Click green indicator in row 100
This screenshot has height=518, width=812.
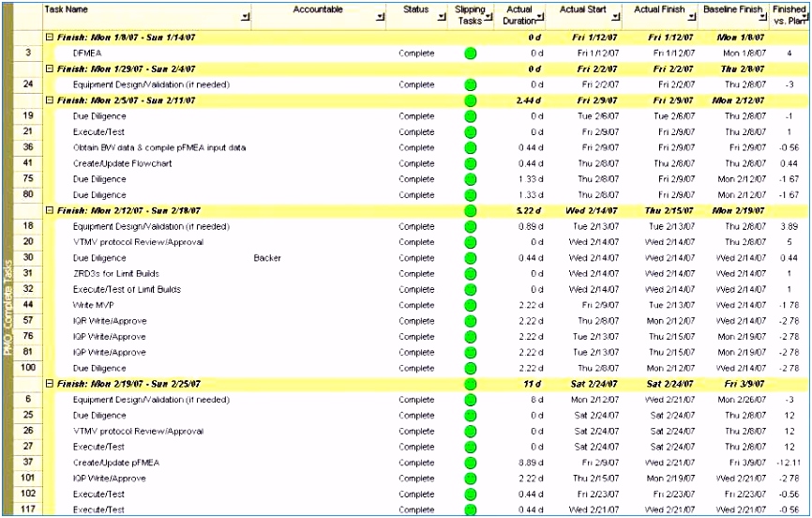tap(470, 368)
